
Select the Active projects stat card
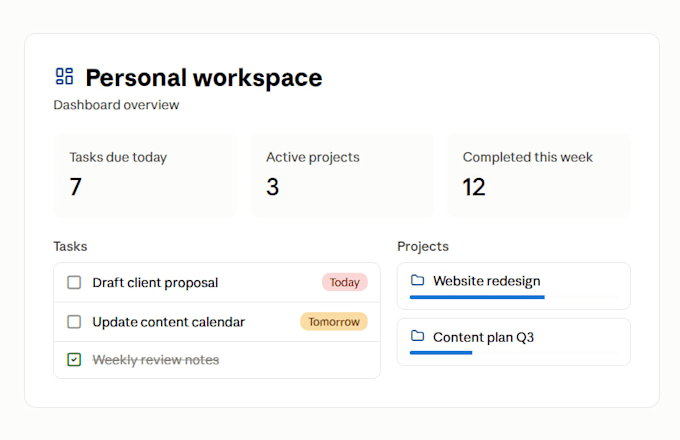coord(342,175)
